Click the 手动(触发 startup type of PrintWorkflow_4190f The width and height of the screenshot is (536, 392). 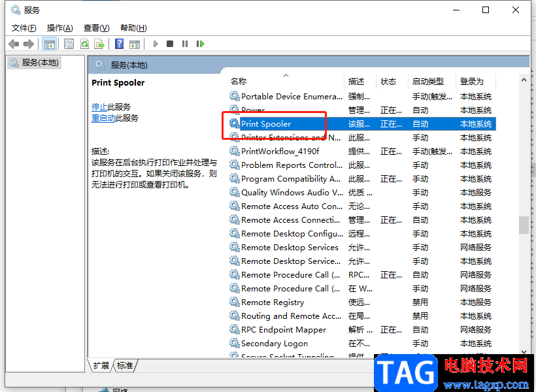432,152
